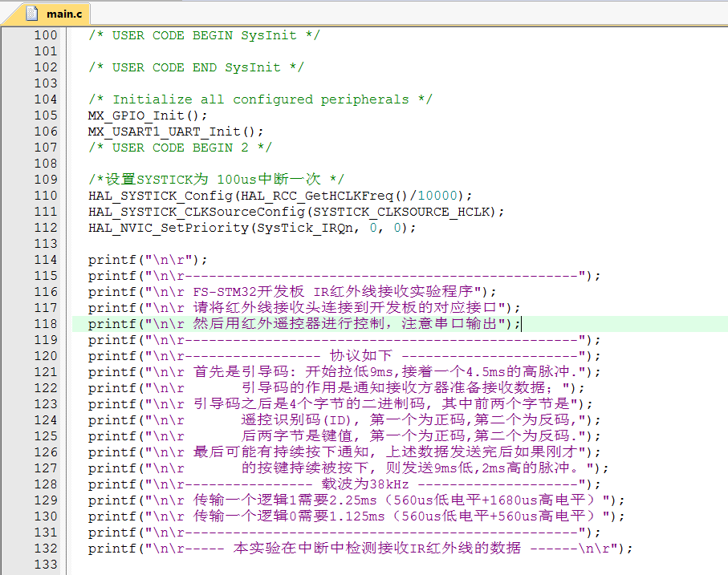Click the printf on line 132
Image resolution: width=728 pixels, height=575 pixels.
[x=360, y=549]
